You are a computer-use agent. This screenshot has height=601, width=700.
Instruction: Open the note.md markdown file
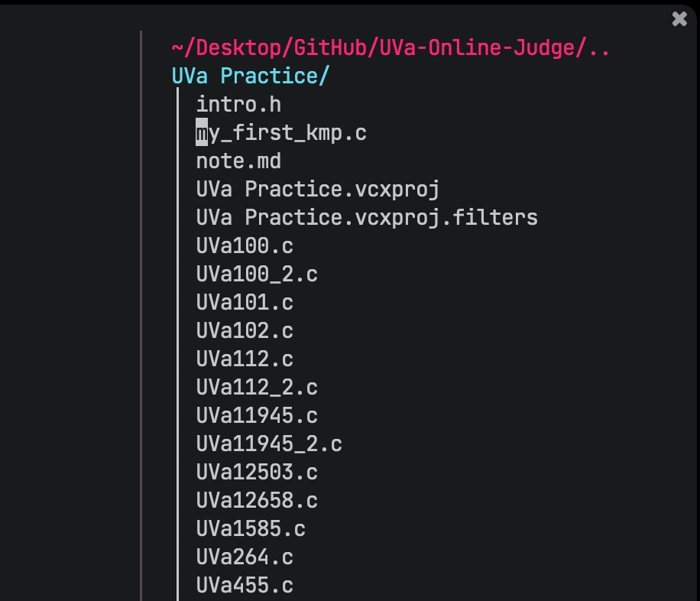[x=238, y=161]
